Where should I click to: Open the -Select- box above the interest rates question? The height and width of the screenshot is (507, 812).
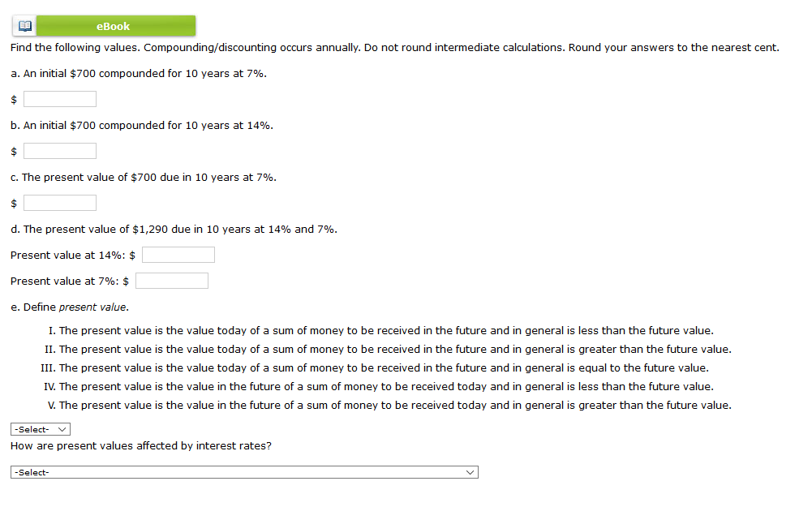40,428
